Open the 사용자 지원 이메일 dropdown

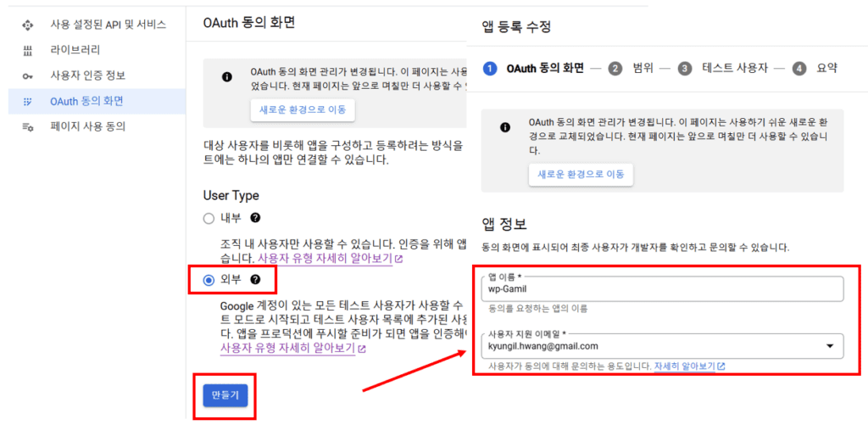click(x=662, y=346)
